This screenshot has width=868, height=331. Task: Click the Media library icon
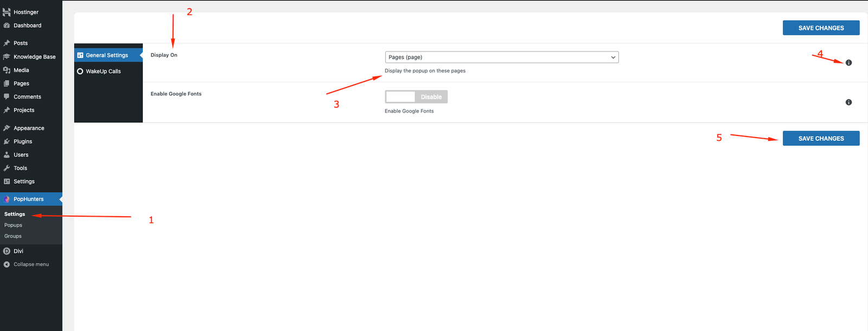click(x=7, y=70)
